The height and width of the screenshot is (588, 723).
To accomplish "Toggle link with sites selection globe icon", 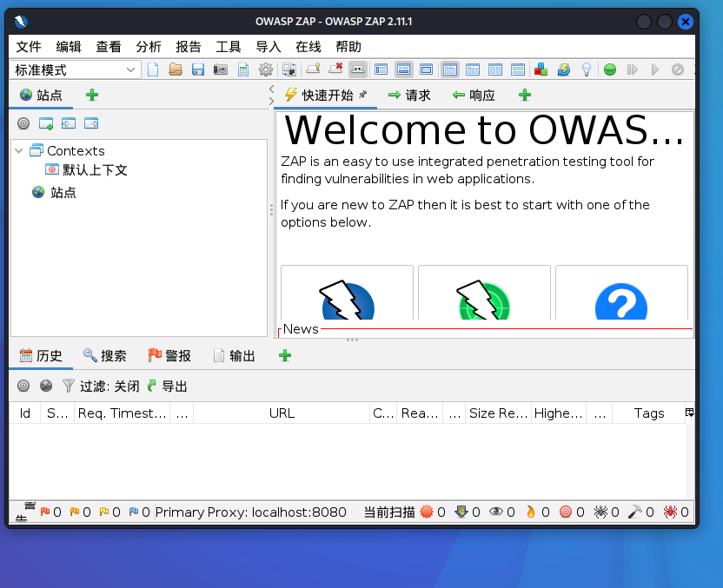I will tap(46, 386).
